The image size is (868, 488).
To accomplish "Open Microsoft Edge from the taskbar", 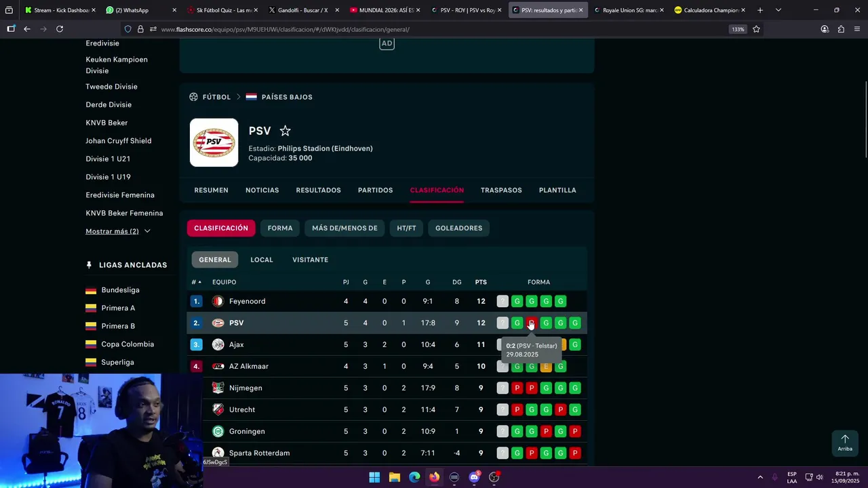I will tap(414, 477).
